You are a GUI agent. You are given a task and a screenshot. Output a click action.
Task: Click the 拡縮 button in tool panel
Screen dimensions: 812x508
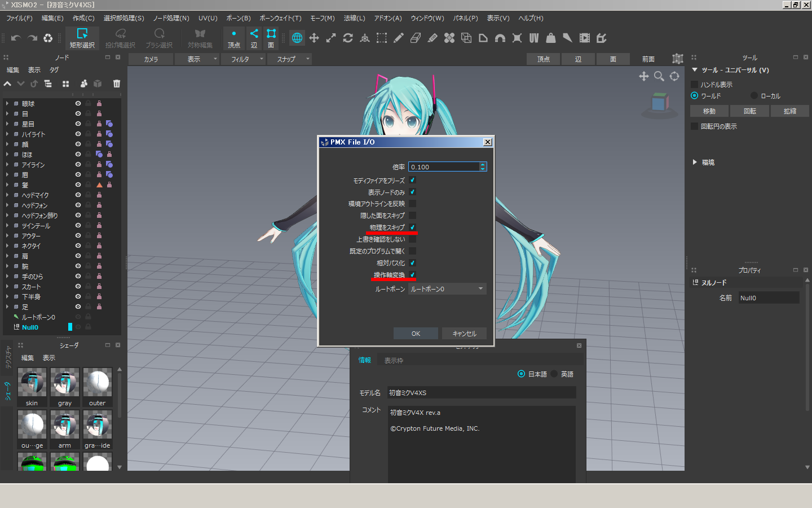point(790,111)
